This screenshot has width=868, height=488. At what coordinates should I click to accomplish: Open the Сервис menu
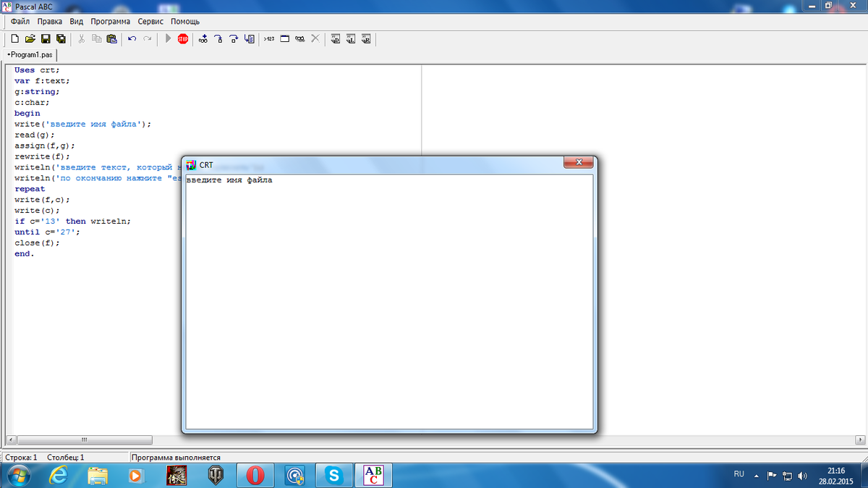tap(151, 22)
